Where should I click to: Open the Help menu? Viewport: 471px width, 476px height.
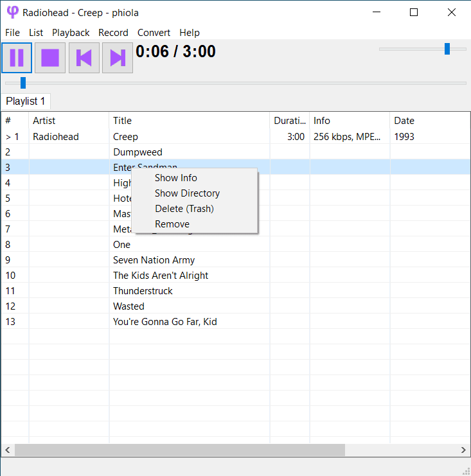[190, 33]
